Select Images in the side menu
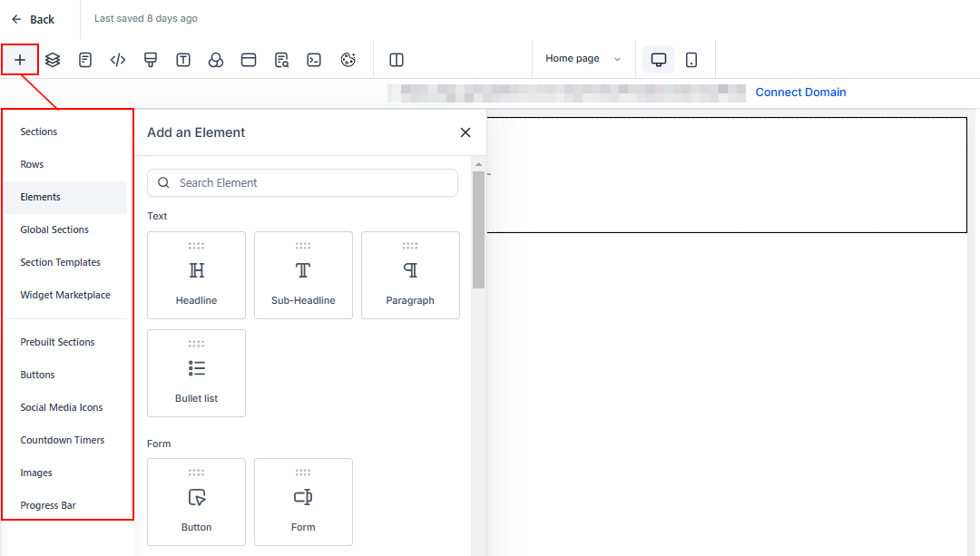 [x=36, y=473]
